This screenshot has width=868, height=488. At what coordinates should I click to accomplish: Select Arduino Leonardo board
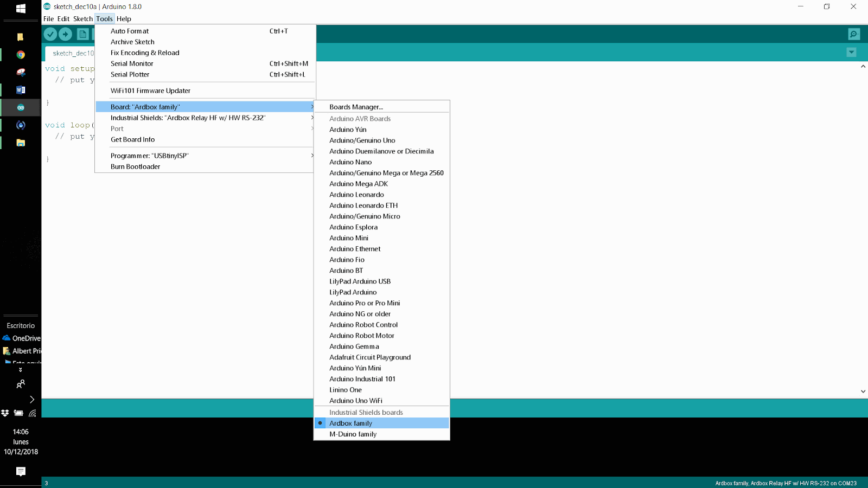click(381, 195)
